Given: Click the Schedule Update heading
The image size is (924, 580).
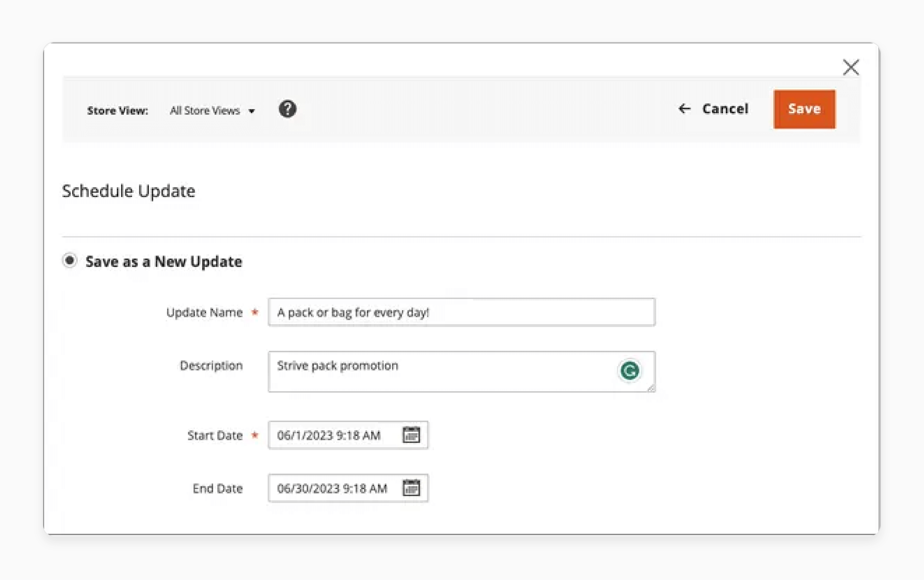Looking at the screenshot, I should [128, 191].
